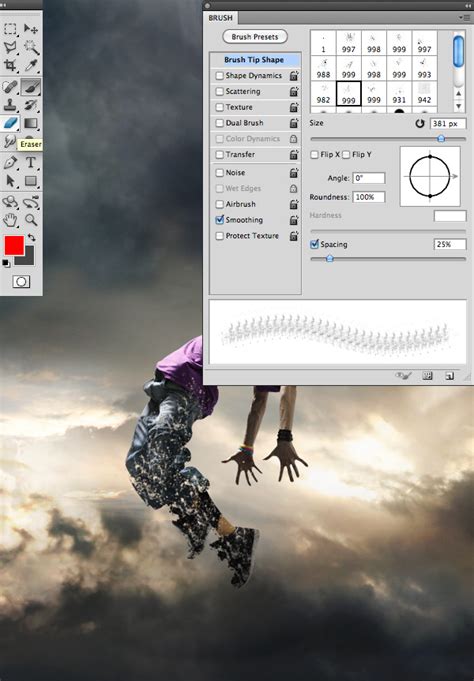Open the Brush panel options menu
The image size is (474, 681).
[464, 17]
